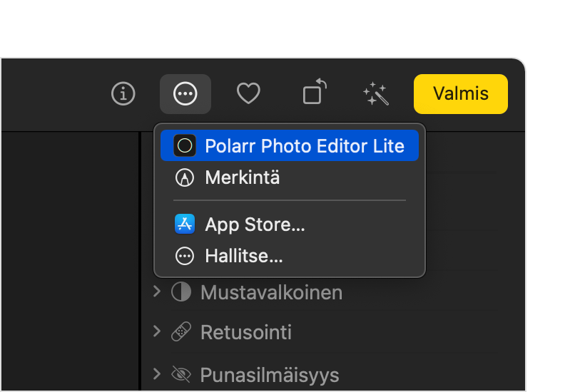Mark photo as favorite with heart icon

click(248, 93)
